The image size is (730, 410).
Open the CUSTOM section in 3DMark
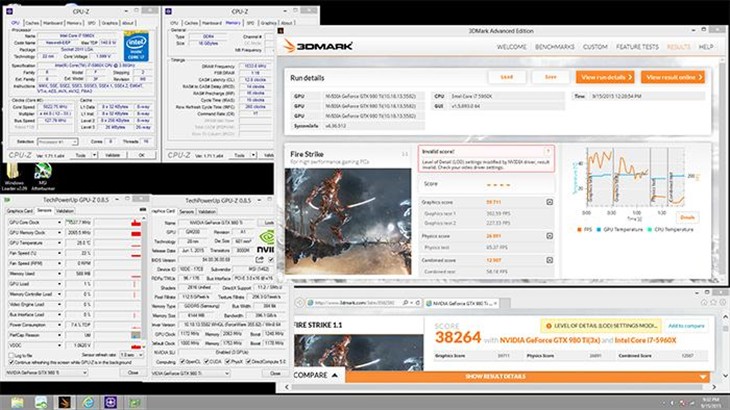(x=595, y=47)
